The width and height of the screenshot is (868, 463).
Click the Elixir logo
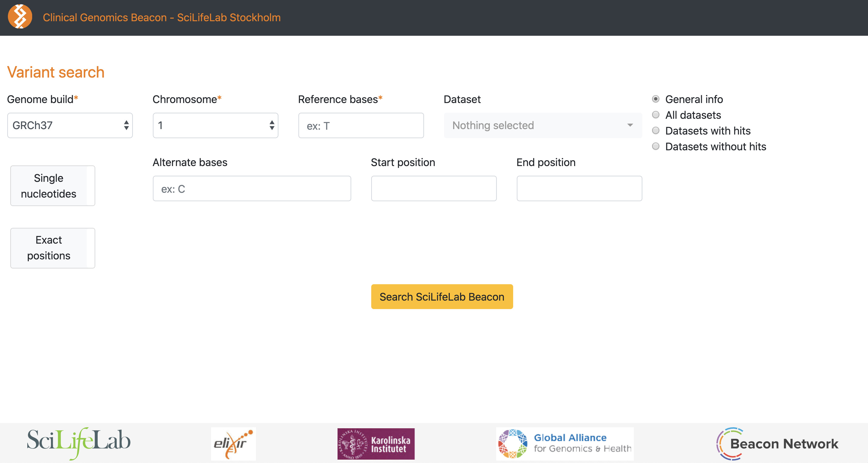point(233,444)
